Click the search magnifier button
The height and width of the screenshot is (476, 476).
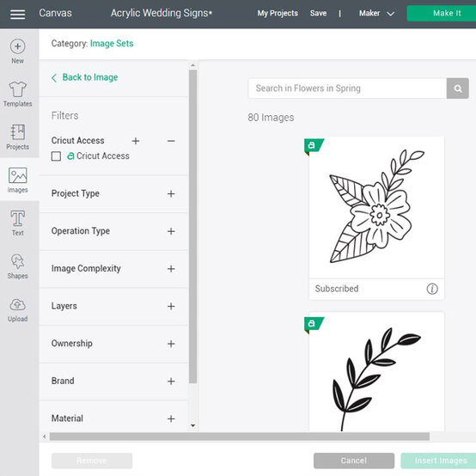click(x=457, y=88)
